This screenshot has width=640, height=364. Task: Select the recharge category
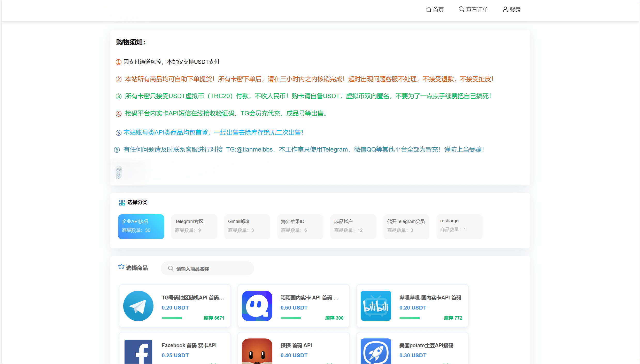459,226
